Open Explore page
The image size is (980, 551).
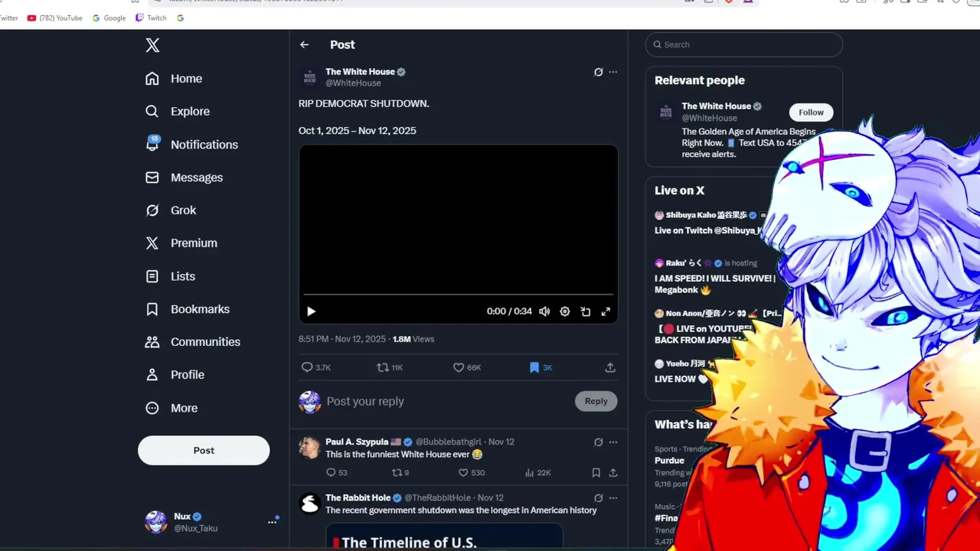coord(178,112)
